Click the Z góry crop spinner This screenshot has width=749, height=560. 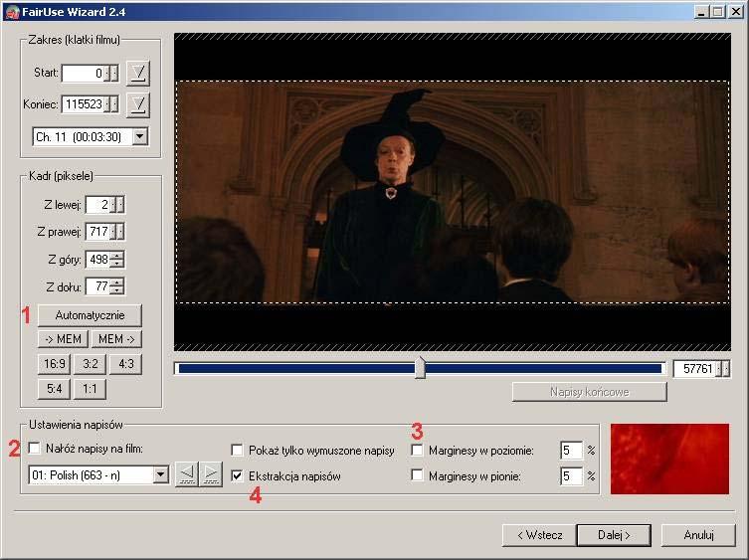[x=117, y=260]
